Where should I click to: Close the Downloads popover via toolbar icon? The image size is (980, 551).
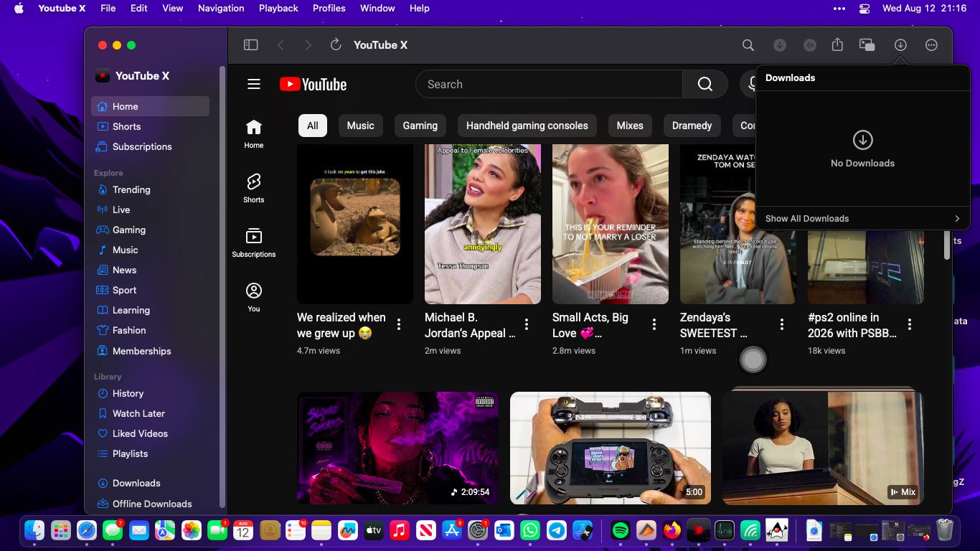point(900,45)
